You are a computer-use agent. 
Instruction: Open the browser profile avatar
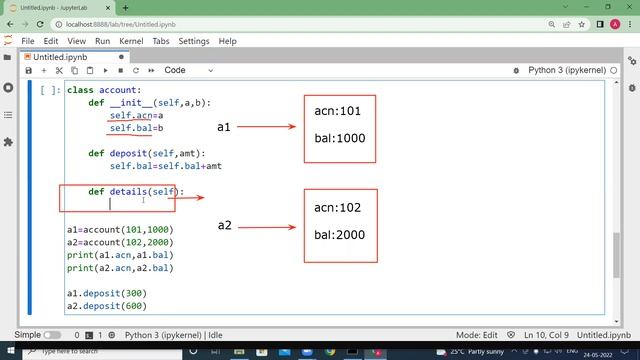[615, 24]
